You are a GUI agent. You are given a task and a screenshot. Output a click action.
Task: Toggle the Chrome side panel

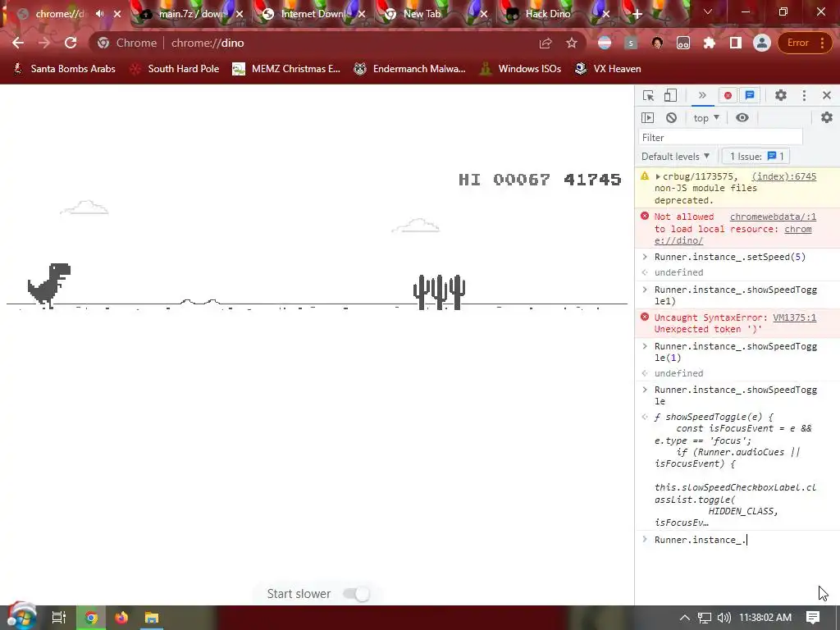tap(736, 43)
